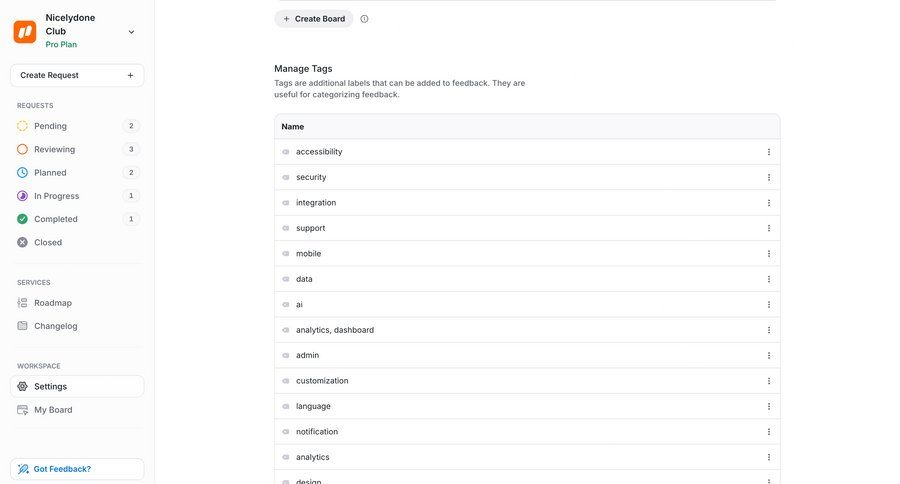
Task: Go to My Board
Action: point(53,410)
